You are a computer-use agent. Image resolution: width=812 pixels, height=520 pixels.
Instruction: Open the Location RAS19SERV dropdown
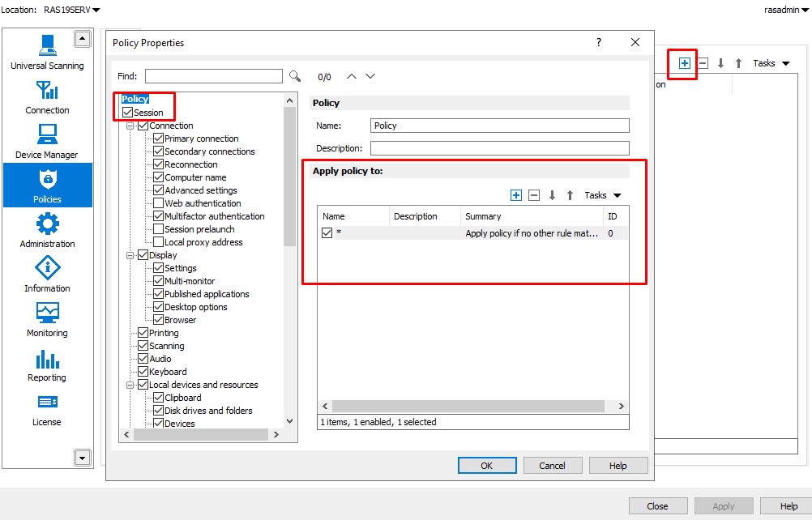[72, 10]
